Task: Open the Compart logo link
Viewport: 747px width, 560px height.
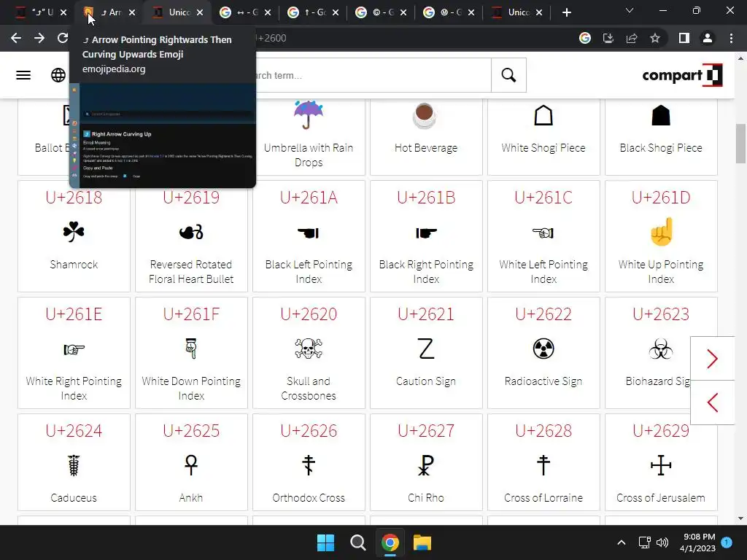Action: tap(682, 75)
